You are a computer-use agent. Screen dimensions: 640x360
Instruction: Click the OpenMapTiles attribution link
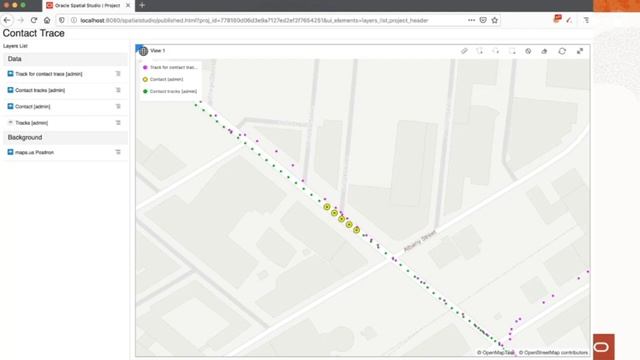coord(496,353)
